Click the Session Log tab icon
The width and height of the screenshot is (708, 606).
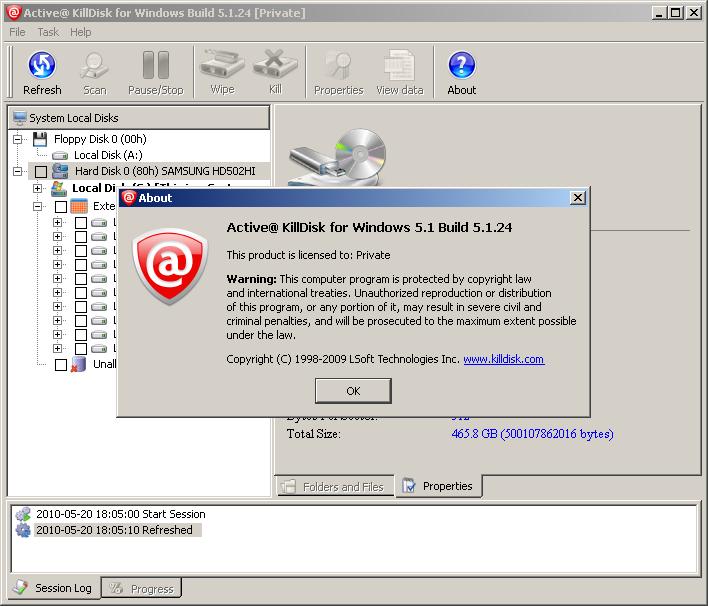coord(21,587)
